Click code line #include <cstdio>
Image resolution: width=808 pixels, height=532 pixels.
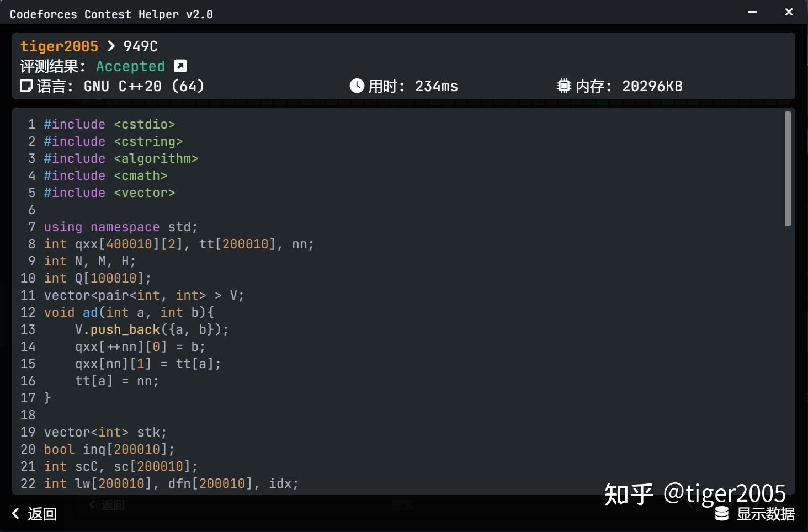[x=109, y=124]
